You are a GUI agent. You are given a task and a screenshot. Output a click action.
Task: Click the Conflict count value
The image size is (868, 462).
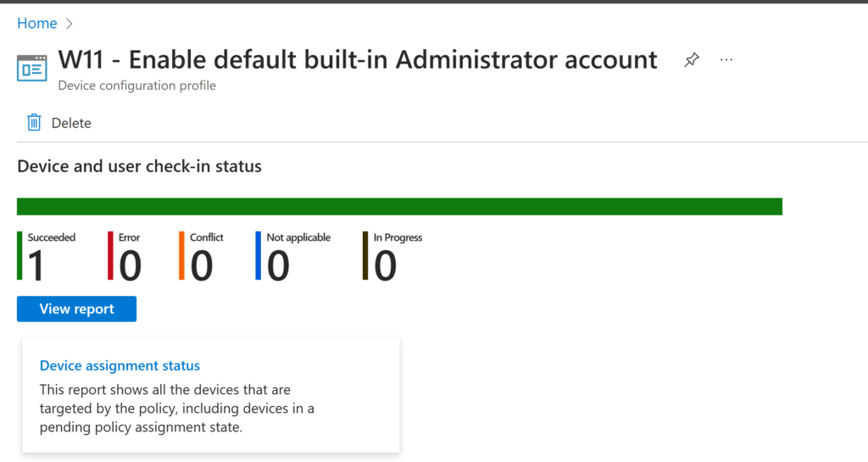pyautogui.click(x=201, y=266)
